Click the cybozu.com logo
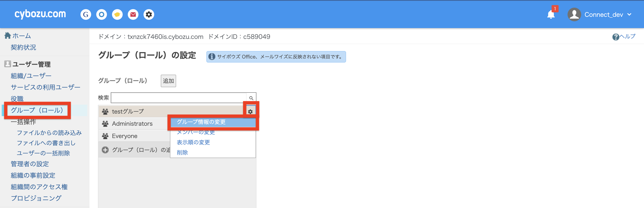Screen dimensions: 644x208 [x=40, y=14]
